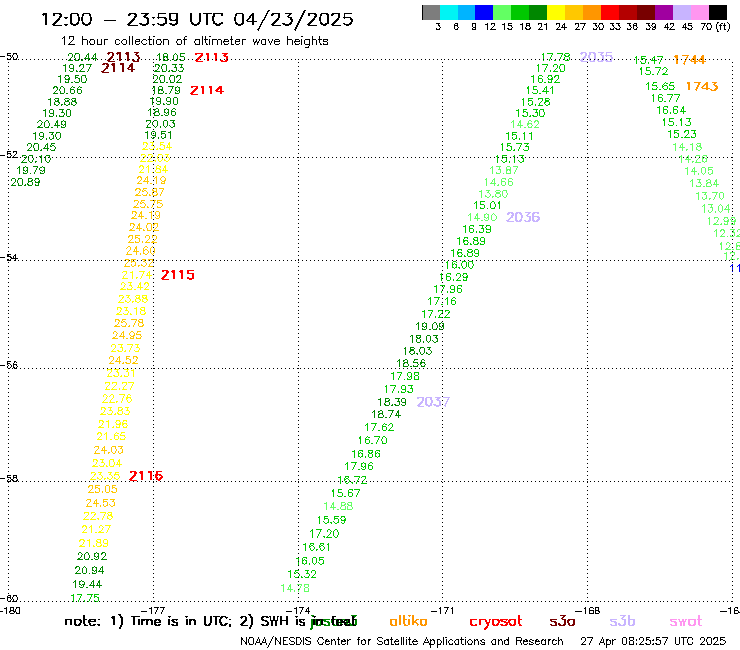The width and height of the screenshot is (740, 650).
Task: Click the lavender time label 2035
Action: pos(596,57)
